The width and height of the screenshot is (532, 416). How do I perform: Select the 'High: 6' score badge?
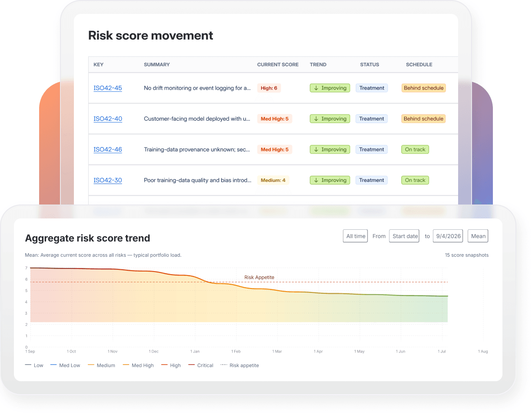pos(269,88)
